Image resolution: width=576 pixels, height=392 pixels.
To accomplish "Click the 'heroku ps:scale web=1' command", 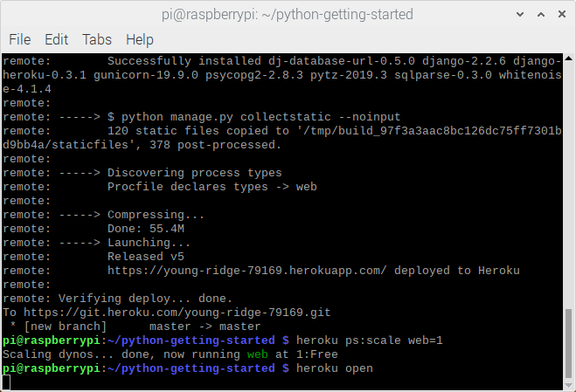I will click(370, 340).
